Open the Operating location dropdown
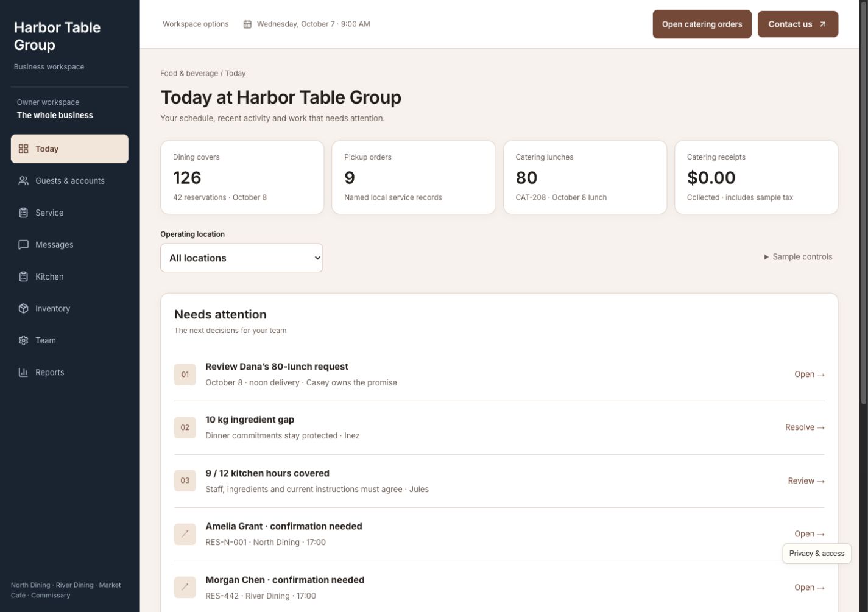 (x=242, y=258)
